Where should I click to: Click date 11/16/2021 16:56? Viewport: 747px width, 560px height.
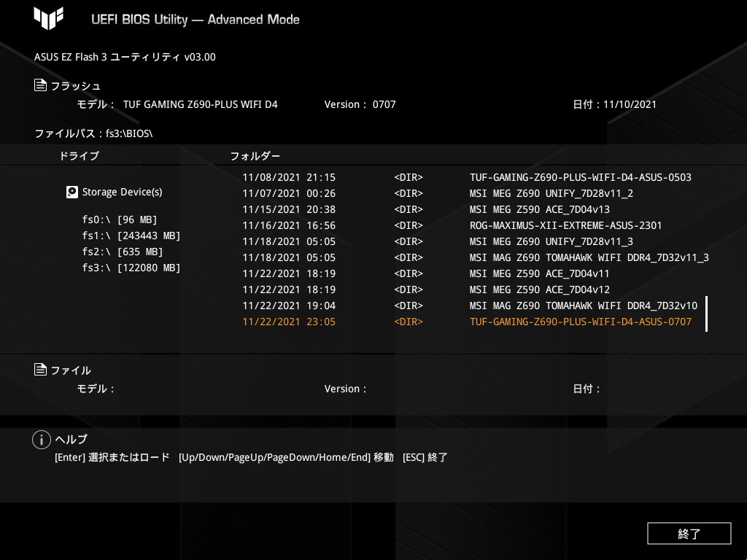289,225
